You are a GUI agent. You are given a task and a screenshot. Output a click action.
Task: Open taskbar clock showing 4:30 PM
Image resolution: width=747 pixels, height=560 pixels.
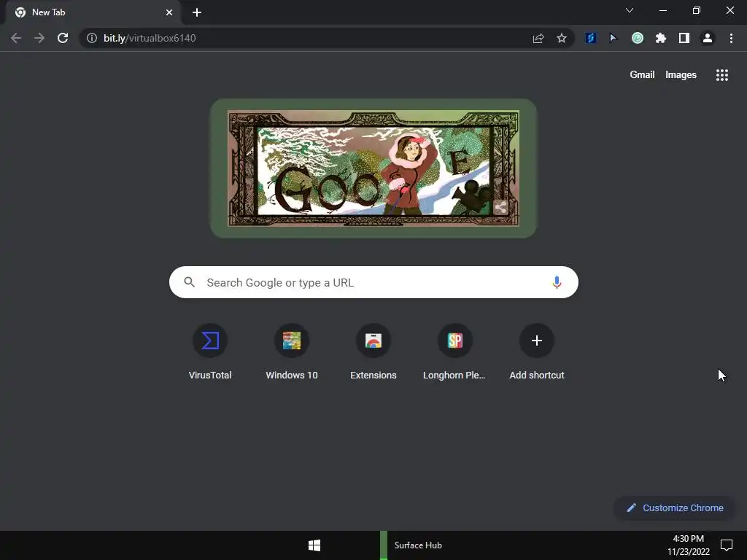click(x=689, y=545)
